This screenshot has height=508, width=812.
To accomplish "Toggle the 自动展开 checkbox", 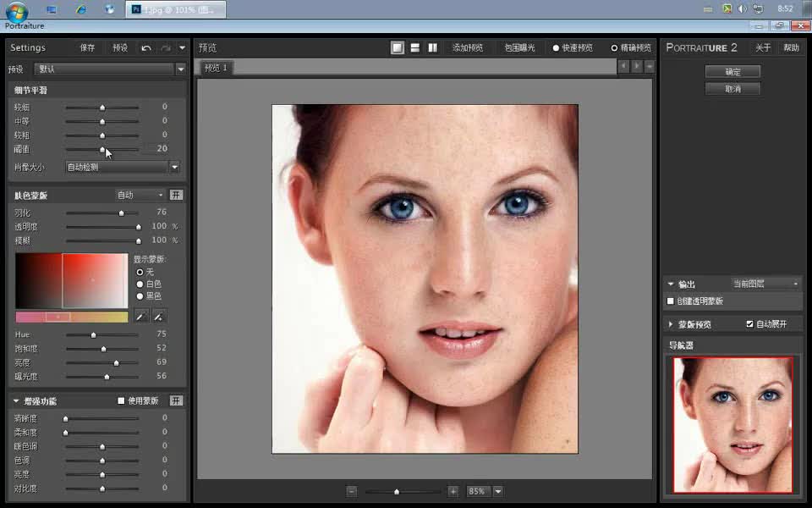I will click(x=749, y=323).
